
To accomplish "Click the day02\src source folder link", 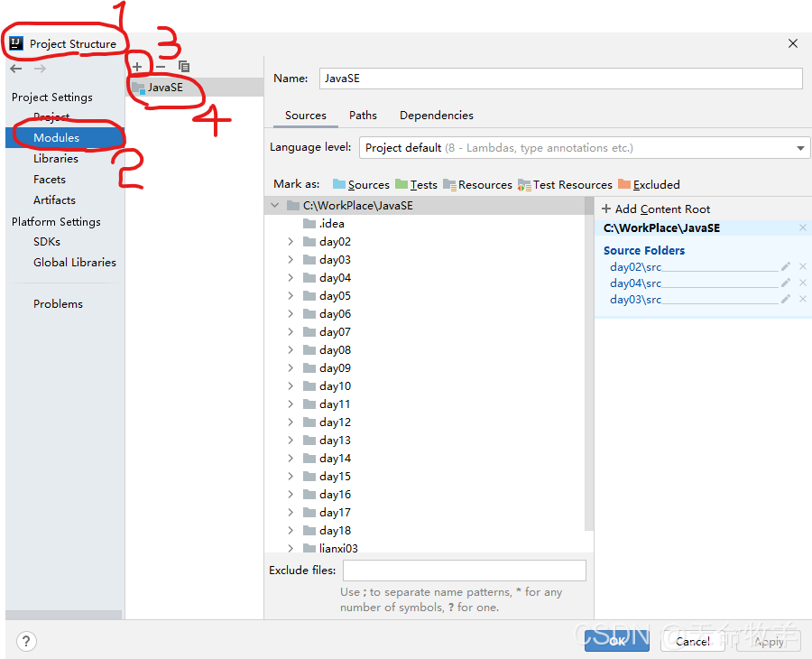I will [x=635, y=267].
